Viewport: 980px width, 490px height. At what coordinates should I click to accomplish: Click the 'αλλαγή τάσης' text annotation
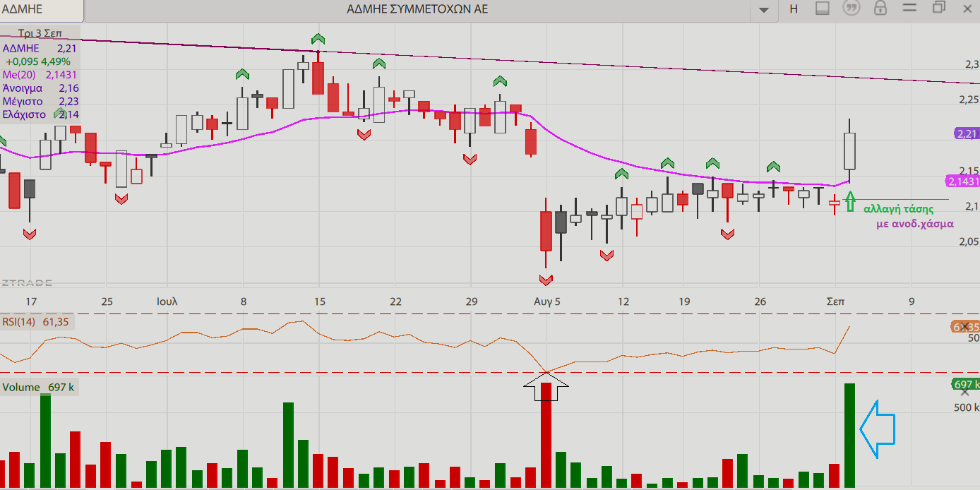click(x=898, y=209)
